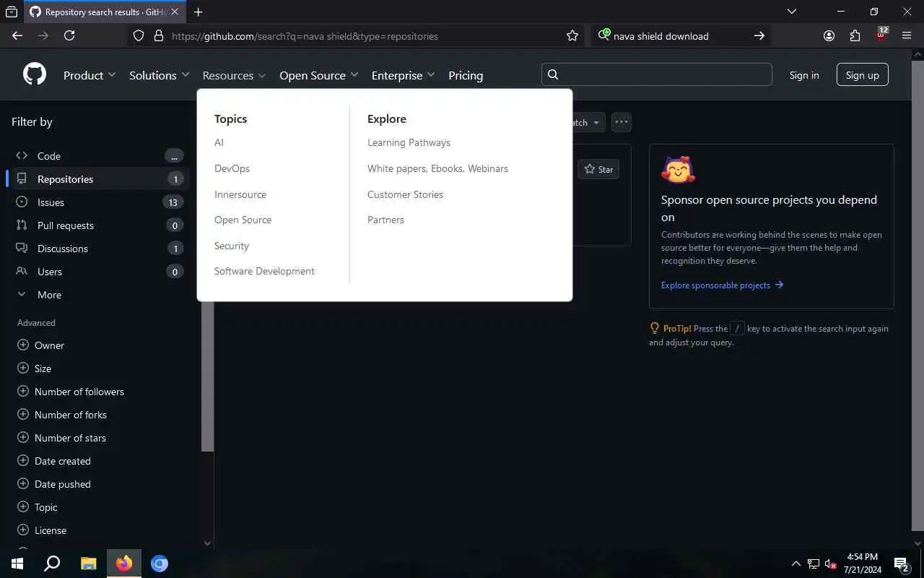Open the notification center icon
924x578 pixels.
tap(902, 564)
